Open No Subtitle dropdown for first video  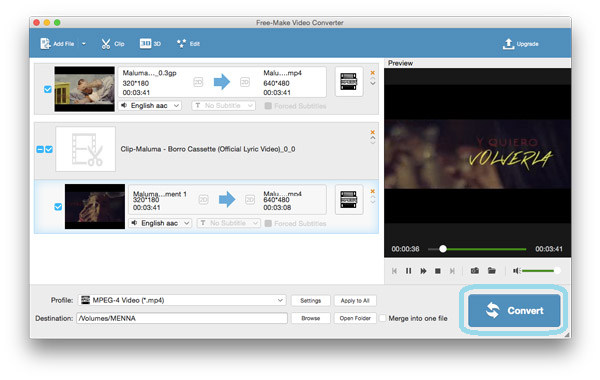click(223, 106)
